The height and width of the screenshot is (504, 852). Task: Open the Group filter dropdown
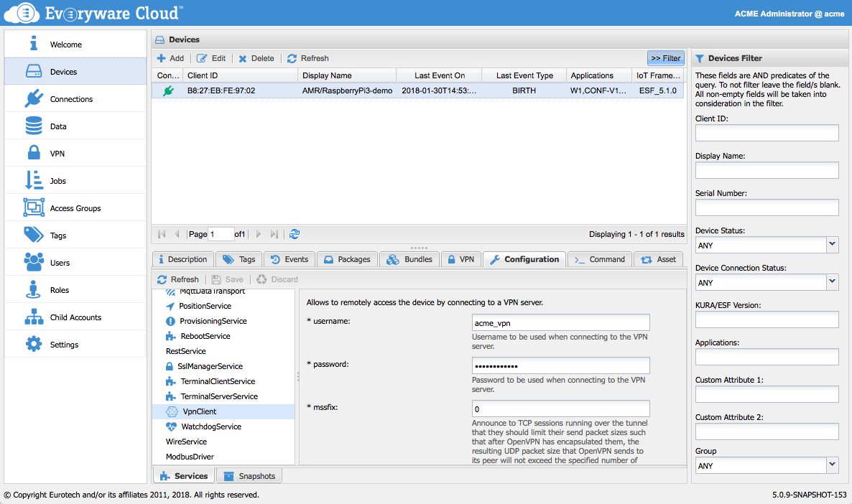coord(833,465)
